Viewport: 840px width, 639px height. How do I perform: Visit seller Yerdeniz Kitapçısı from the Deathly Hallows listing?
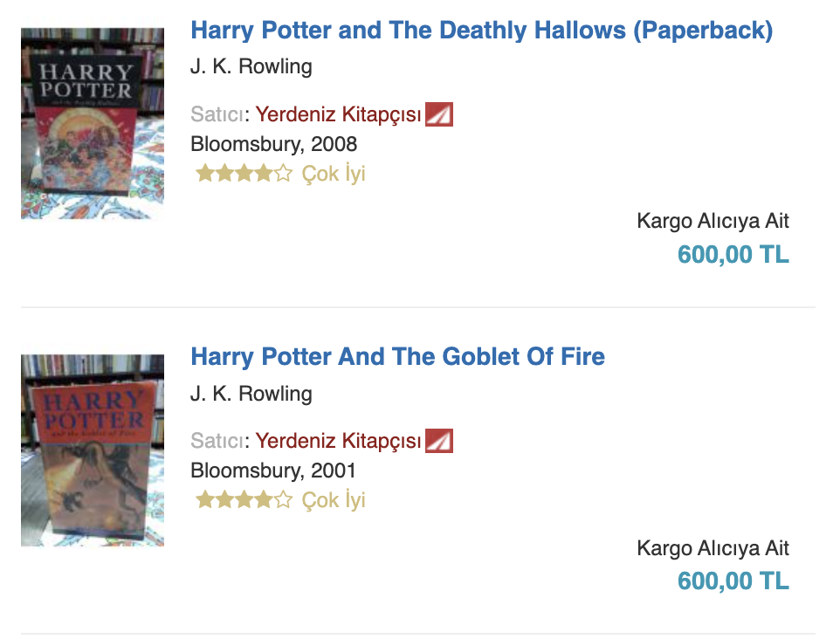338,115
